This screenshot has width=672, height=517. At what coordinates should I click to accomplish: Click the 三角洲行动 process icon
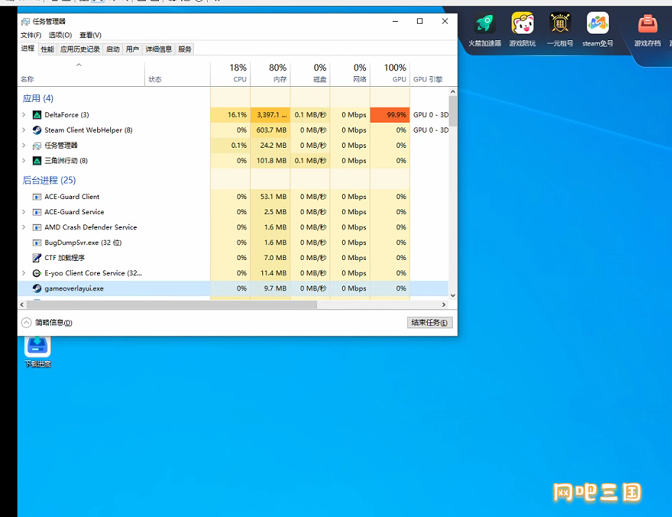37,161
